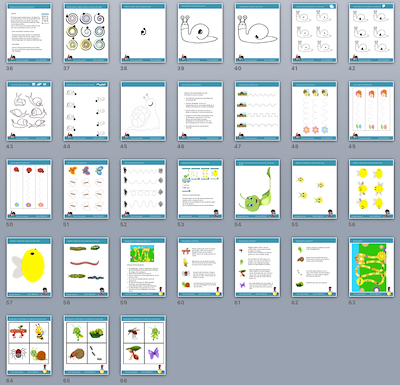Open page 52 black silhouette tracing page
Viewport: 400px width, 385px height.
click(143, 189)
